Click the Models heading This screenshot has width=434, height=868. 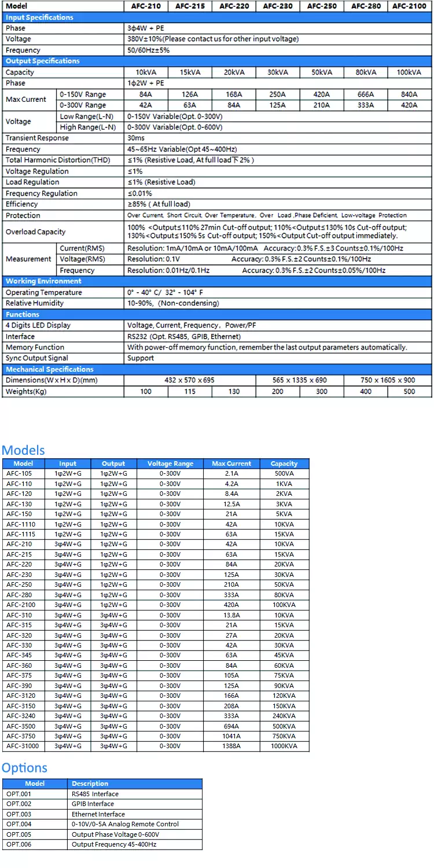coord(23,450)
